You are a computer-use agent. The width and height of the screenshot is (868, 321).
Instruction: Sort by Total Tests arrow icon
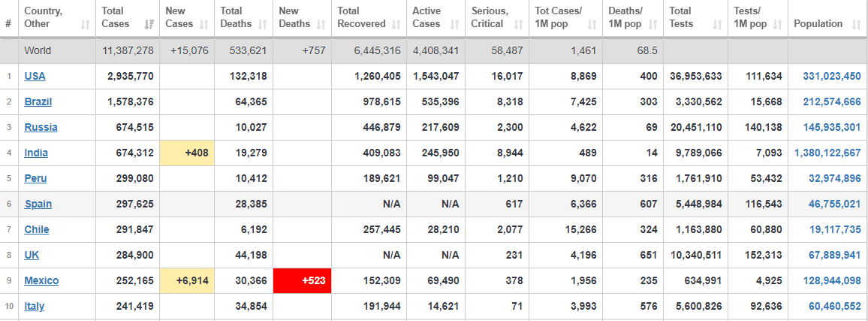tap(717, 24)
